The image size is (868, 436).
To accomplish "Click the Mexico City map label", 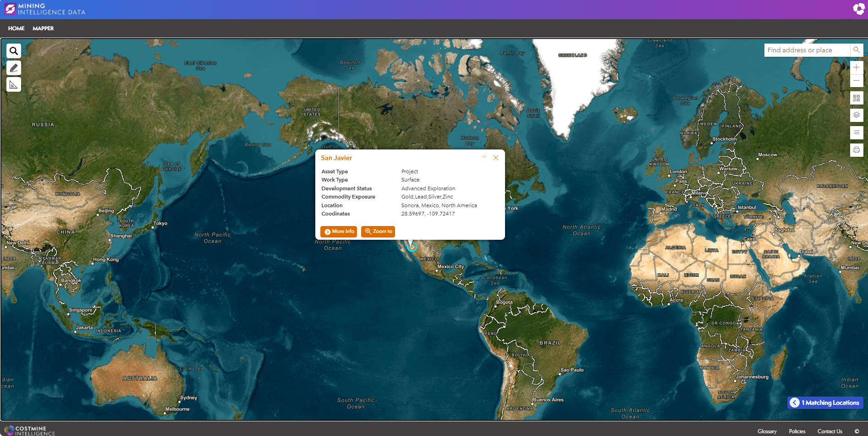I will 450,266.
